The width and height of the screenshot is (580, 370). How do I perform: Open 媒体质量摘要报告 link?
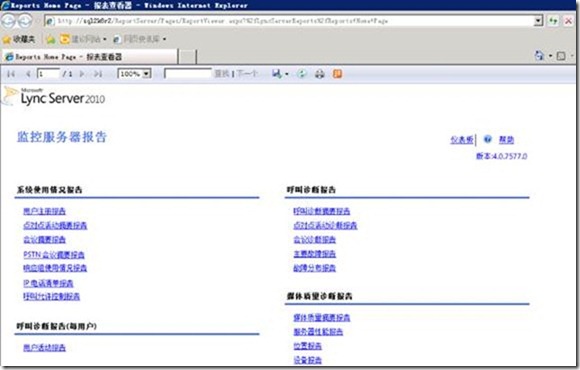point(322,317)
